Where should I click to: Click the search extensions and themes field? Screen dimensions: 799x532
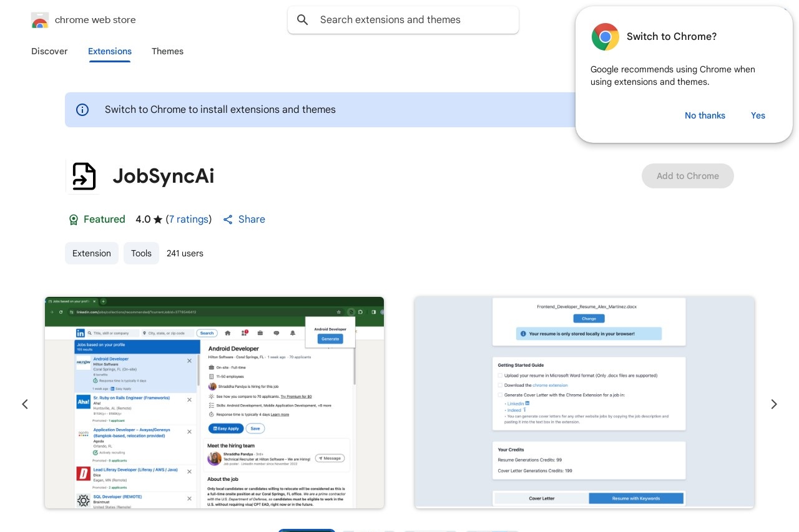click(403, 20)
